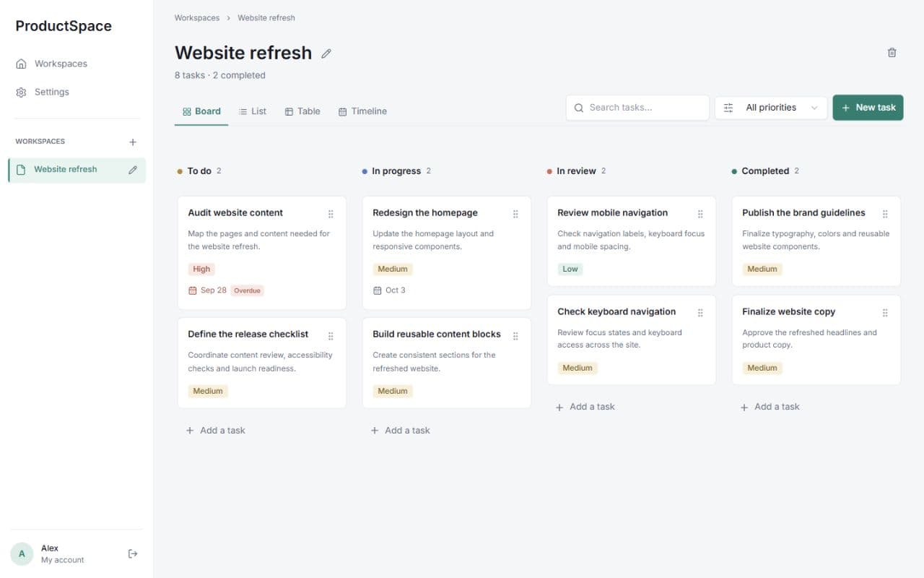Switch to the List view tab
Image resolution: width=924 pixels, height=578 pixels.
(x=253, y=111)
